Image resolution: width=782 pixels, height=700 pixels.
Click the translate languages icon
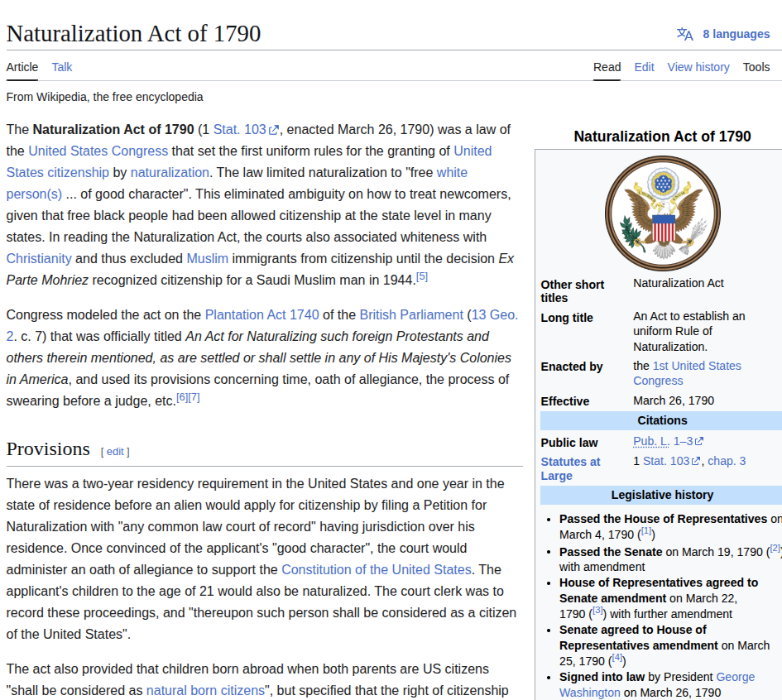point(684,35)
